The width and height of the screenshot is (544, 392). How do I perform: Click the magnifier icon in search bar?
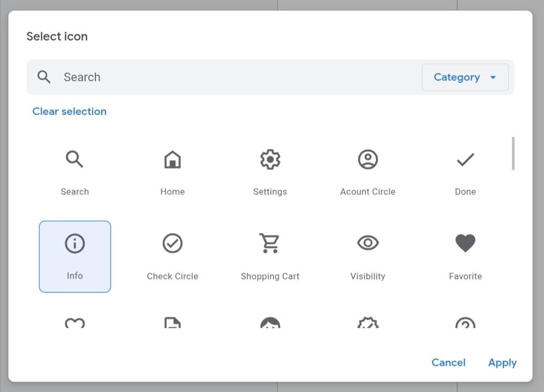[x=44, y=77]
